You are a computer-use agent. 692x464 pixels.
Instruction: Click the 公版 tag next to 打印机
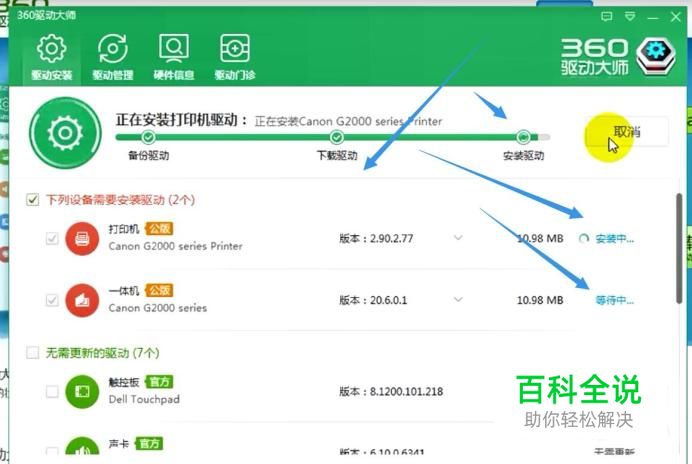coord(159,229)
